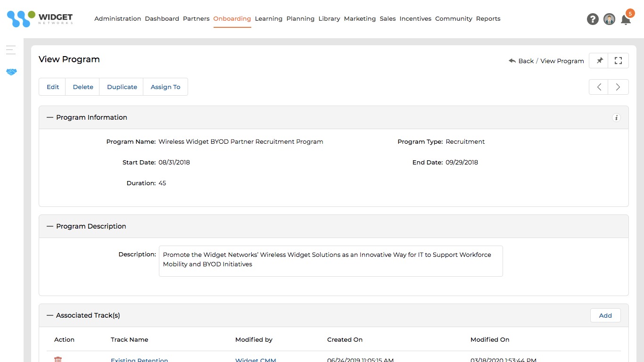The image size is (644, 362).
Task: Collapse the Program Information section
Action: coord(50,117)
